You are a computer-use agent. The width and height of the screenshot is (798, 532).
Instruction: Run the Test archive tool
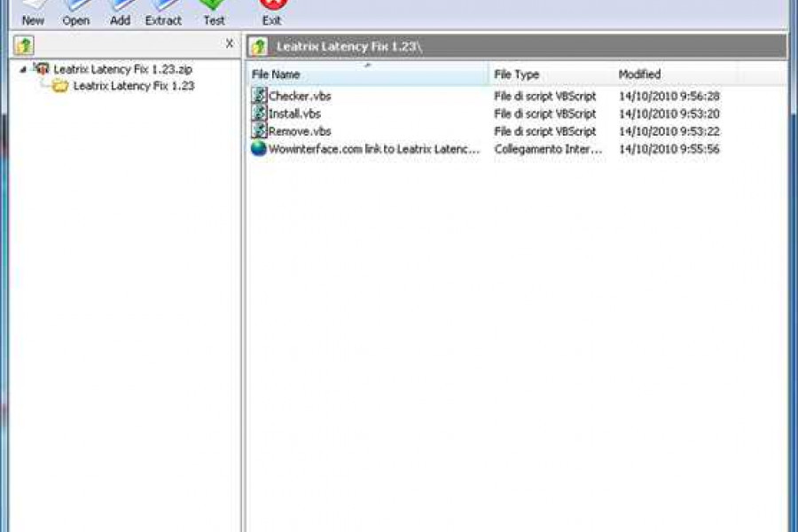point(214,13)
